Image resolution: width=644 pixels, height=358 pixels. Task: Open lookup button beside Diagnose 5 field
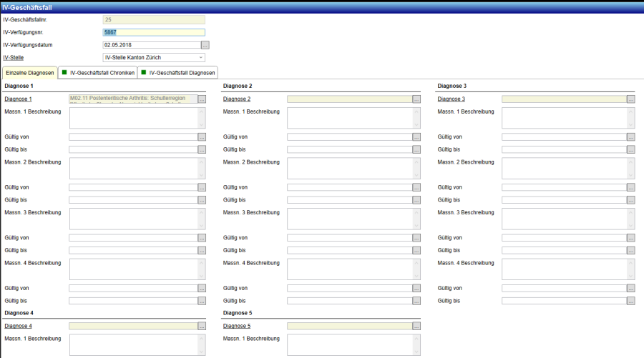tap(416, 326)
